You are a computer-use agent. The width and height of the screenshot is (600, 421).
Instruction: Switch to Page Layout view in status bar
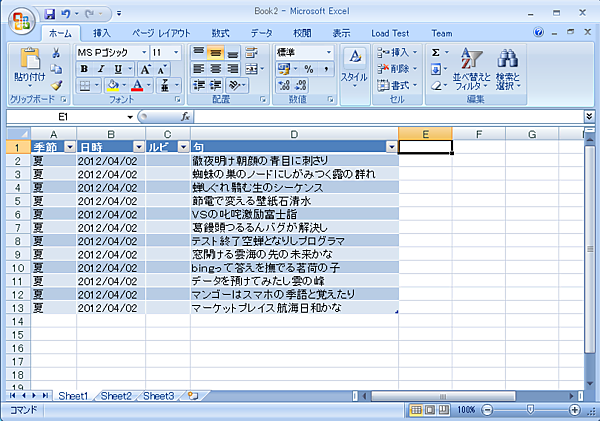coord(431,410)
